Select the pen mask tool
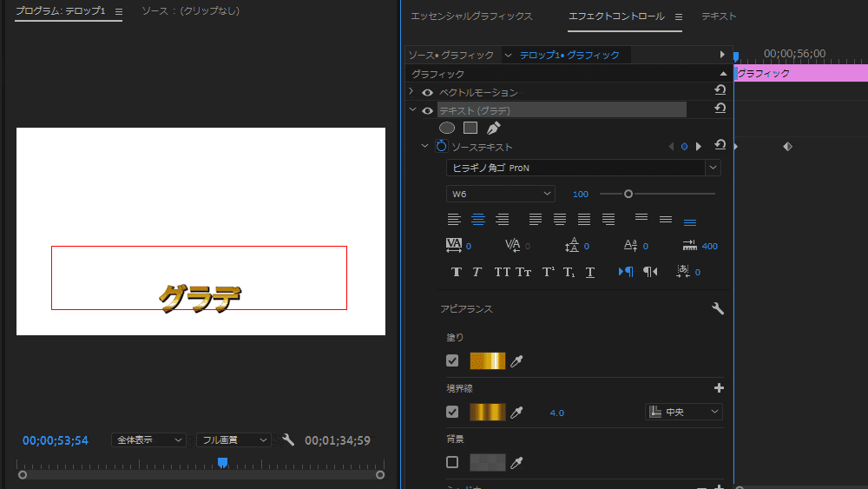 click(x=493, y=128)
